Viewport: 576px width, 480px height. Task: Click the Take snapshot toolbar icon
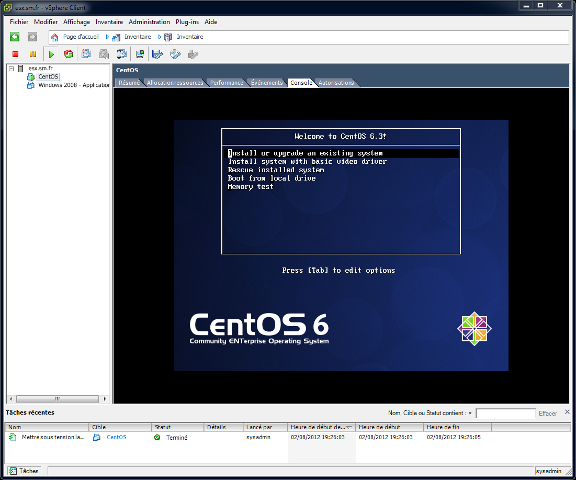pos(86,54)
